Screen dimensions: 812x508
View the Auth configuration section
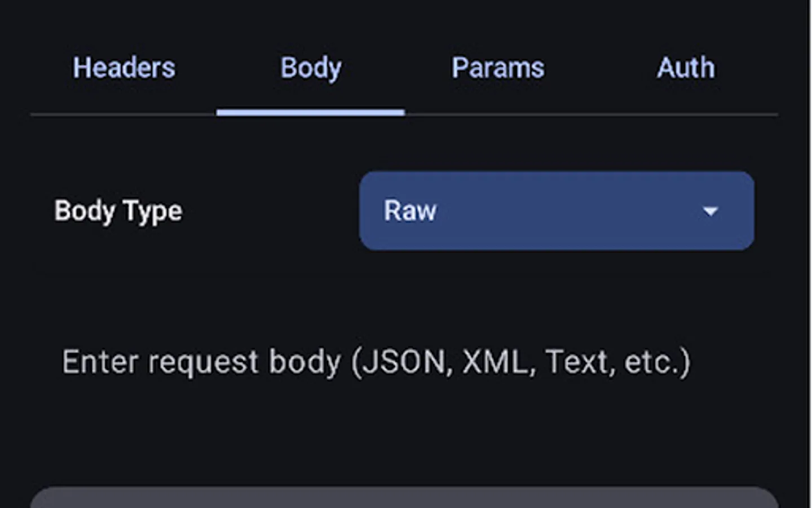685,68
